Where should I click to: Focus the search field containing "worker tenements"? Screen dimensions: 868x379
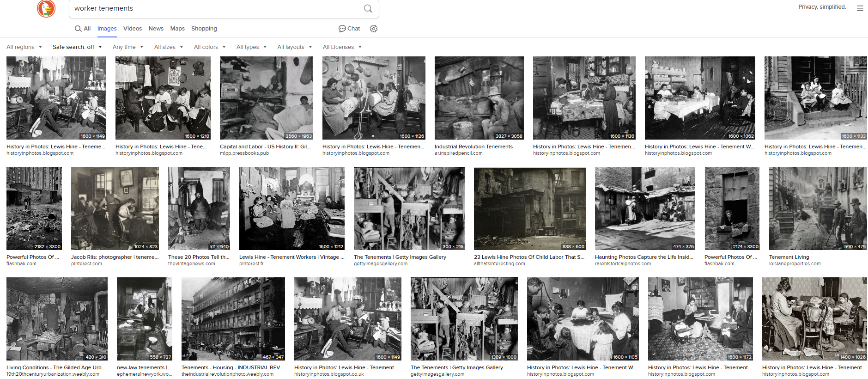(x=217, y=8)
